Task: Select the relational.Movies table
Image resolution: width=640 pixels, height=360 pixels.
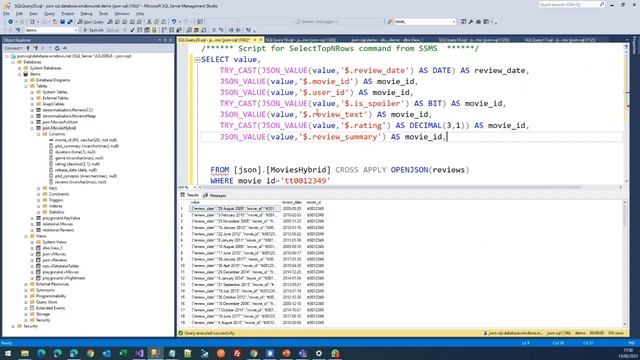Action: coord(58,224)
